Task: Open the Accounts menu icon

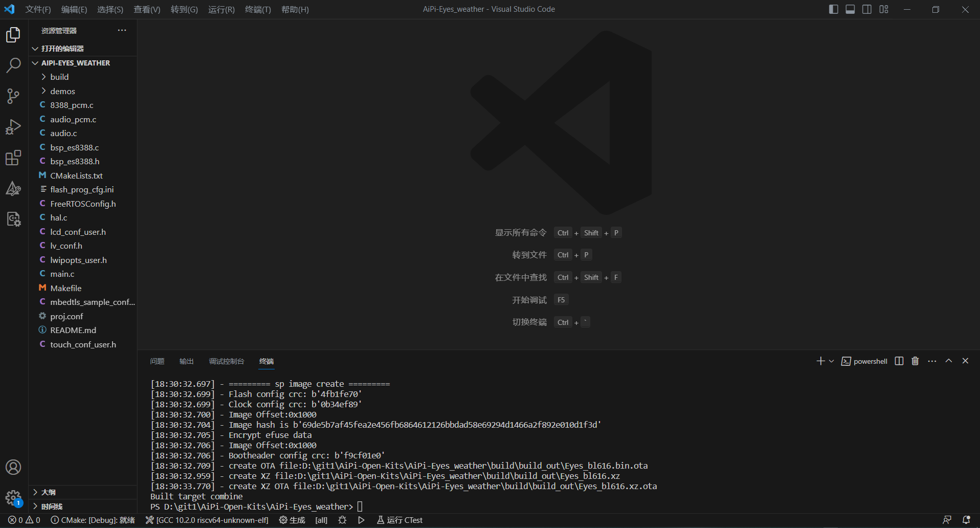Action: 13,467
